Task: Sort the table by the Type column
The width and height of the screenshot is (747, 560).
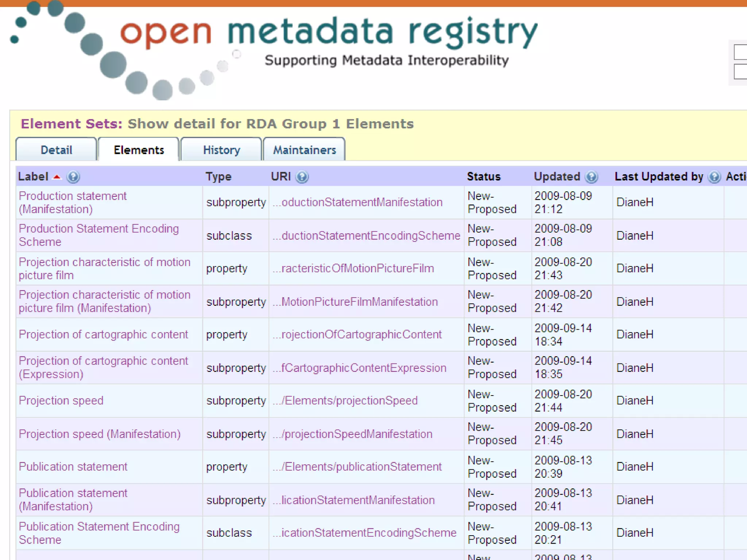Action: (218, 177)
